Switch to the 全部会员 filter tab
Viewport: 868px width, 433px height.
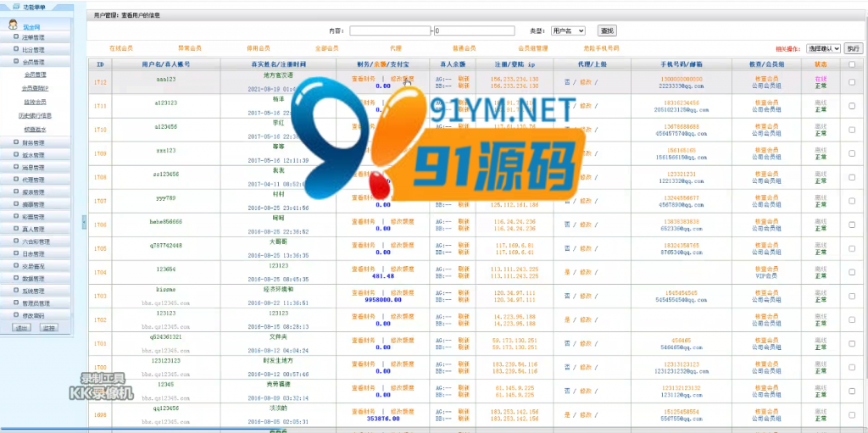click(x=327, y=48)
